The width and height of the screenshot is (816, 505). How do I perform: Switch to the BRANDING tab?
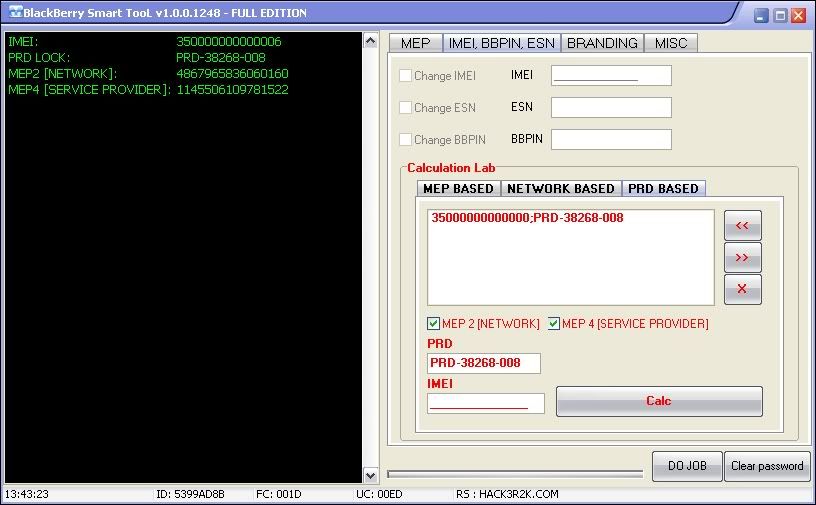602,43
